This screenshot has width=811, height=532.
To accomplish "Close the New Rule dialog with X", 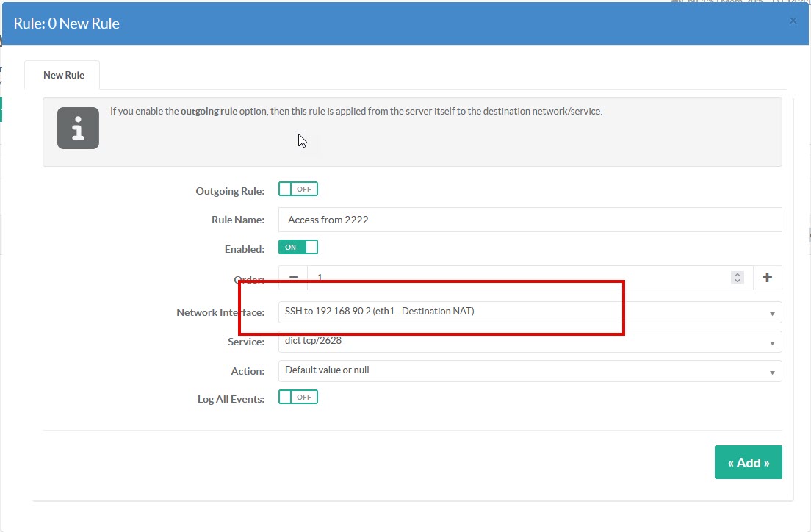I will (793, 21).
